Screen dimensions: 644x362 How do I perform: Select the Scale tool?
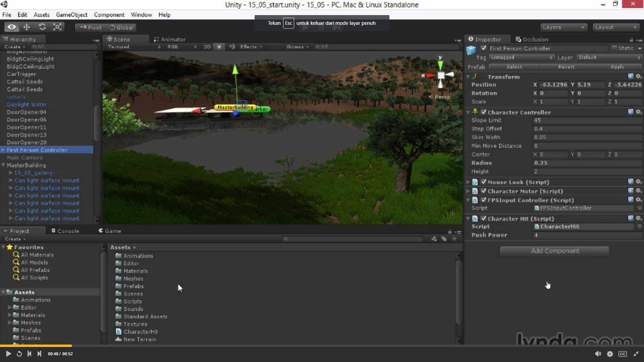[x=57, y=27]
